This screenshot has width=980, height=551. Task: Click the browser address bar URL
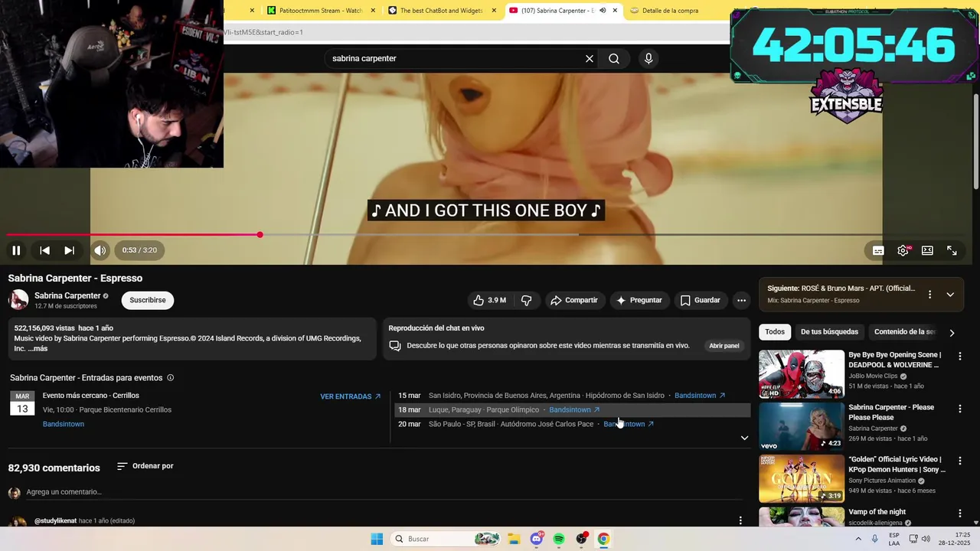coord(475,32)
